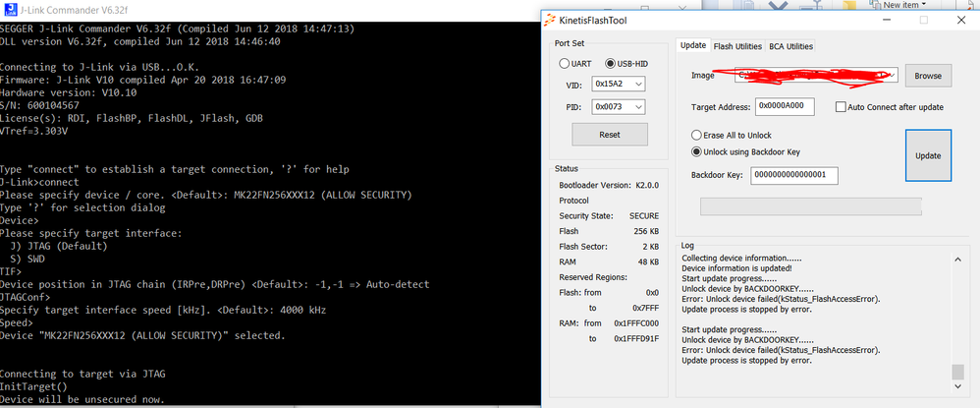The height and width of the screenshot is (408, 980).
Task: Select the UART port radio button
Action: pos(565,64)
